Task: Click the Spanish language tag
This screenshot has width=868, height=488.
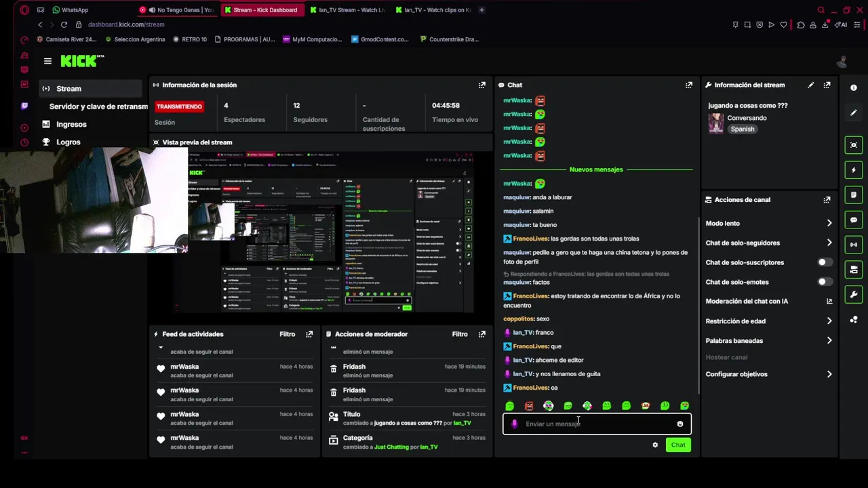Action: pyautogui.click(x=742, y=129)
